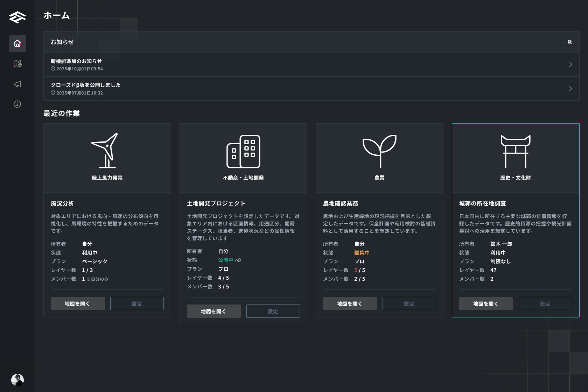Viewport: 588px width, 392px height.
Task: Click the buildings real estate icon
Action: pyautogui.click(x=243, y=151)
